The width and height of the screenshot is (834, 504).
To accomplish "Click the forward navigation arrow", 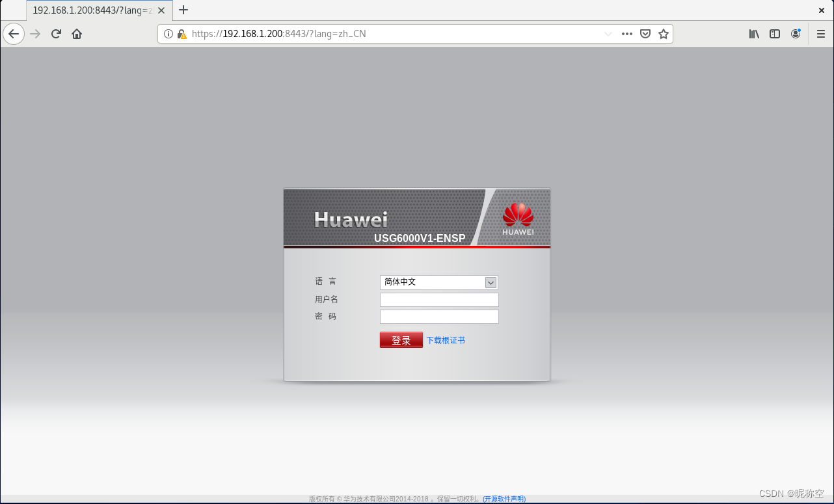I will coord(35,34).
